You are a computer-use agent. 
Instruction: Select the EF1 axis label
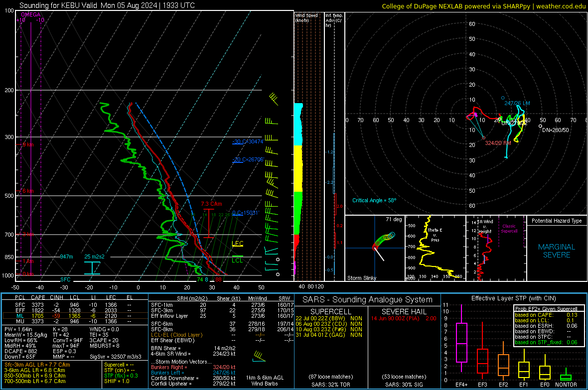(524, 385)
